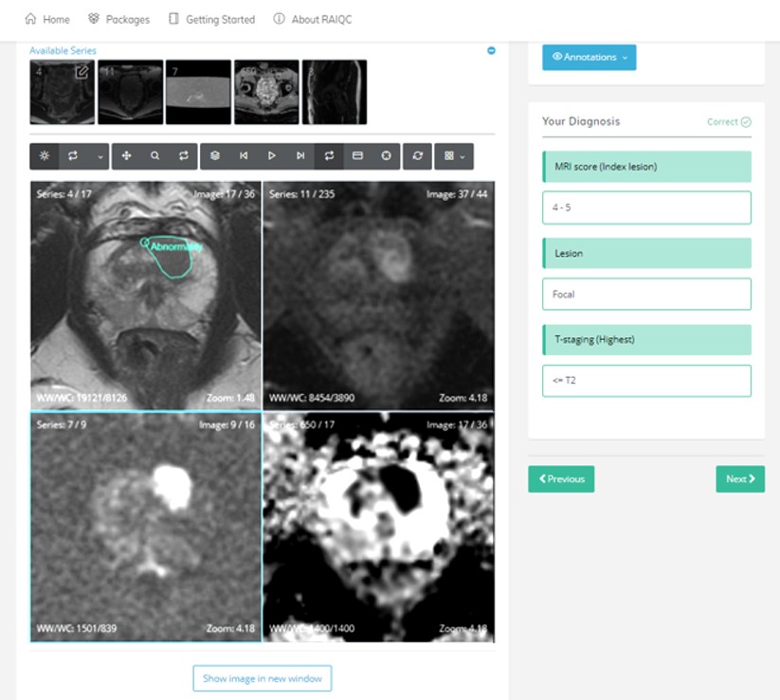
Task: Click the <= T2 staging field
Action: [x=646, y=381]
